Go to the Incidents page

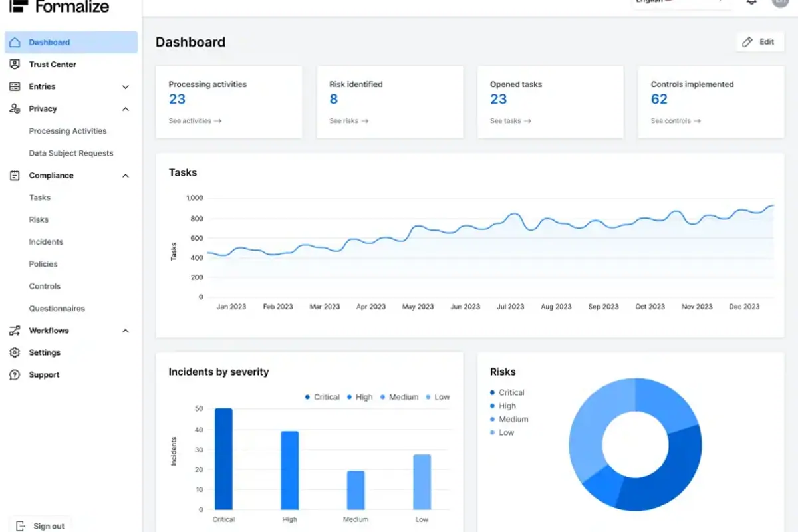coord(46,242)
